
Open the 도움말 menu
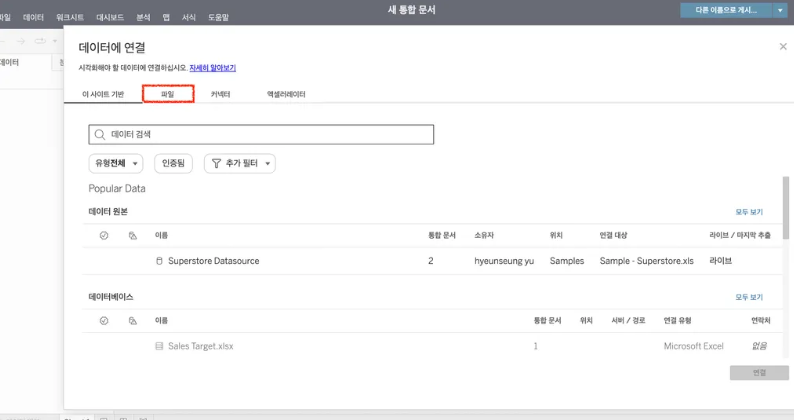coord(218,17)
